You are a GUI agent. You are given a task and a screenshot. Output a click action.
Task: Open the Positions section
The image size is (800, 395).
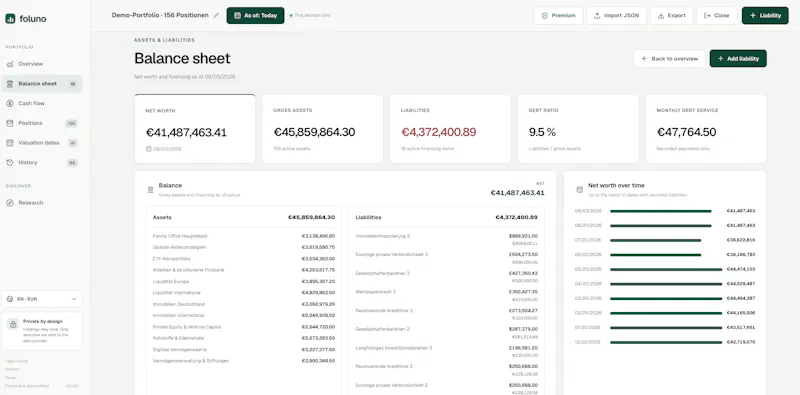click(x=42, y=123)
